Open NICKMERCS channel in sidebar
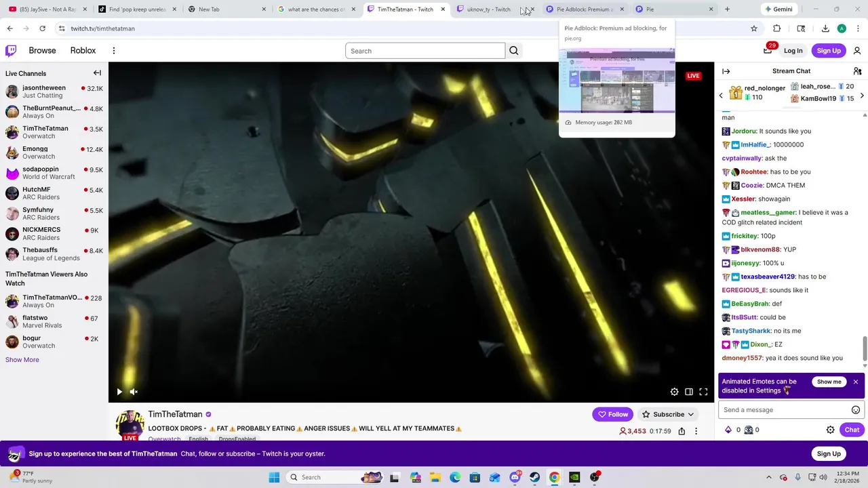Image resolution: width=868 pixels, height=488 pixels. [54, 234]
